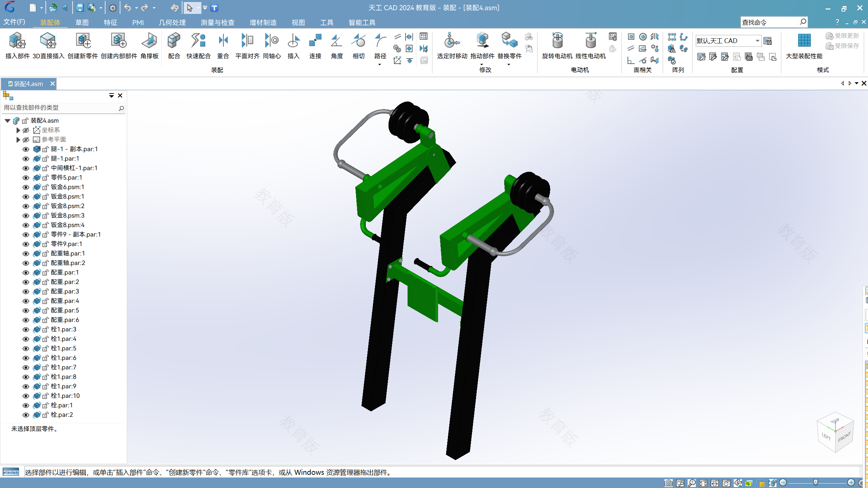This screenshot has width=868, height=488.
Task: Select the 角撑板 gusset tool
Action: [x=150, y=46]
